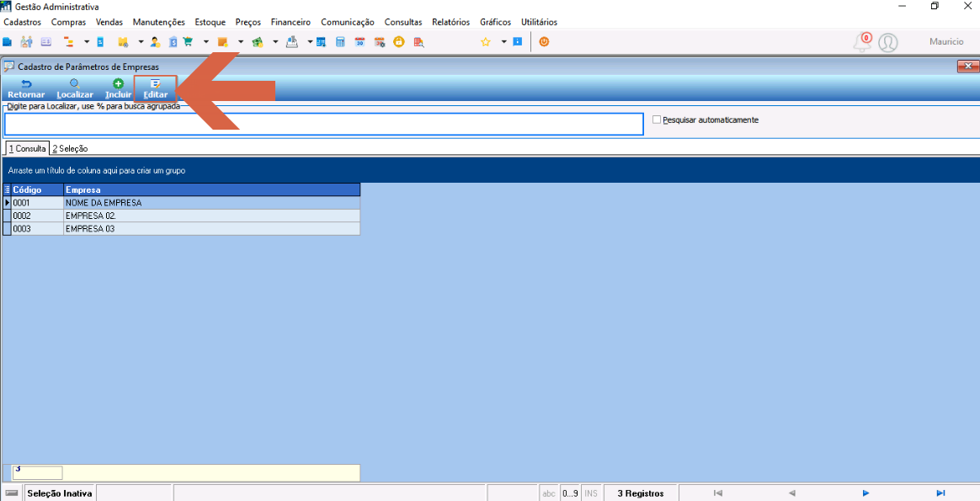Click the Incluir button

[118, 88]
